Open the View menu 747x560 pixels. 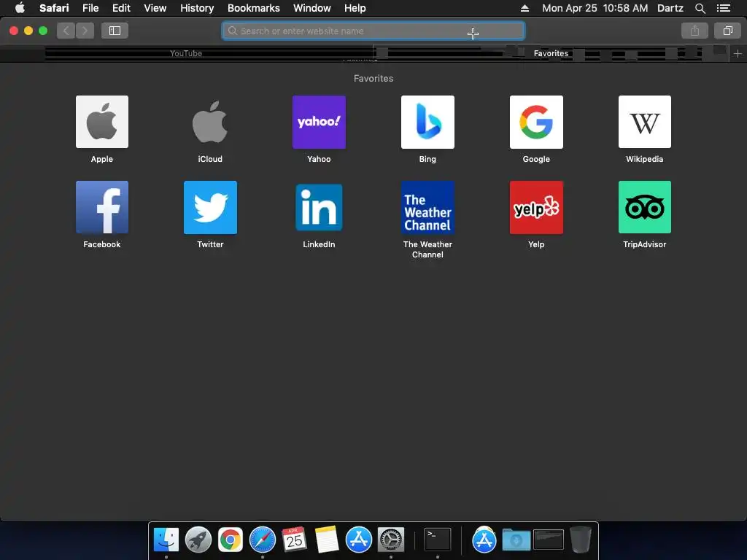(x=155, y=8)
